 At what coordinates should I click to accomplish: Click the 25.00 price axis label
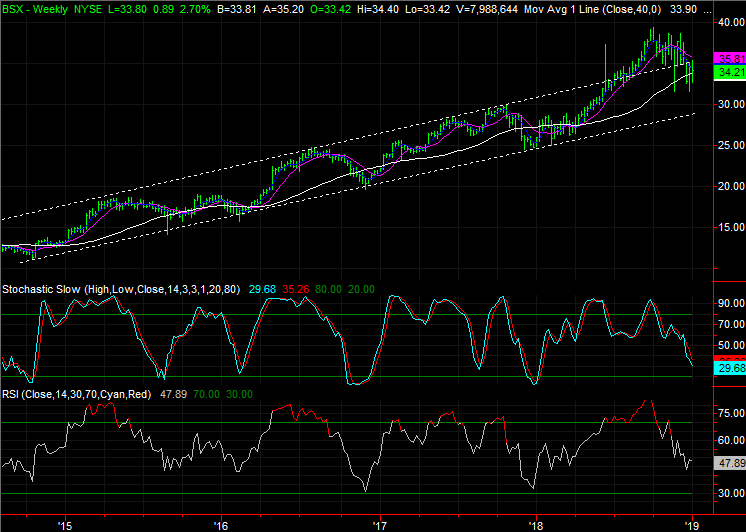click(x=732, y=145)
